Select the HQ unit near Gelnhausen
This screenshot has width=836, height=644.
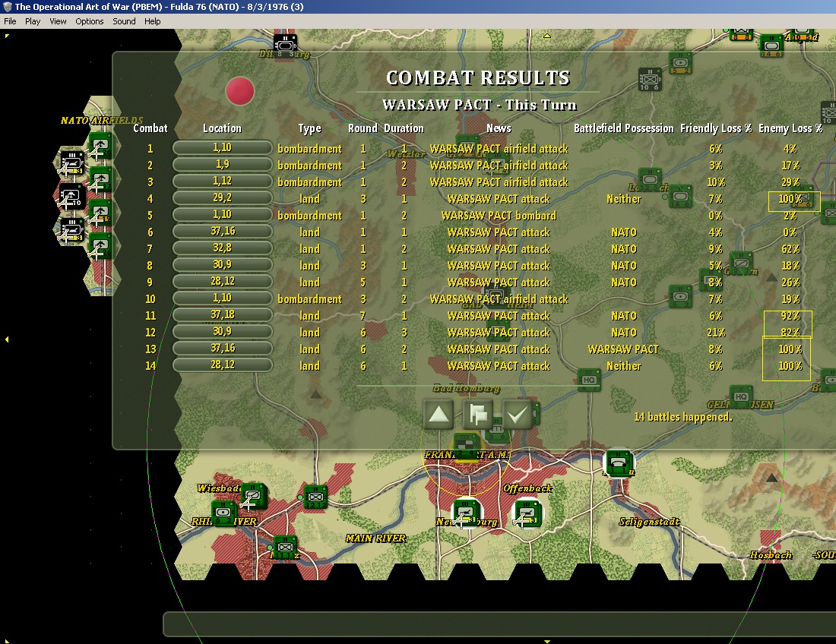(x=740, y=397)
